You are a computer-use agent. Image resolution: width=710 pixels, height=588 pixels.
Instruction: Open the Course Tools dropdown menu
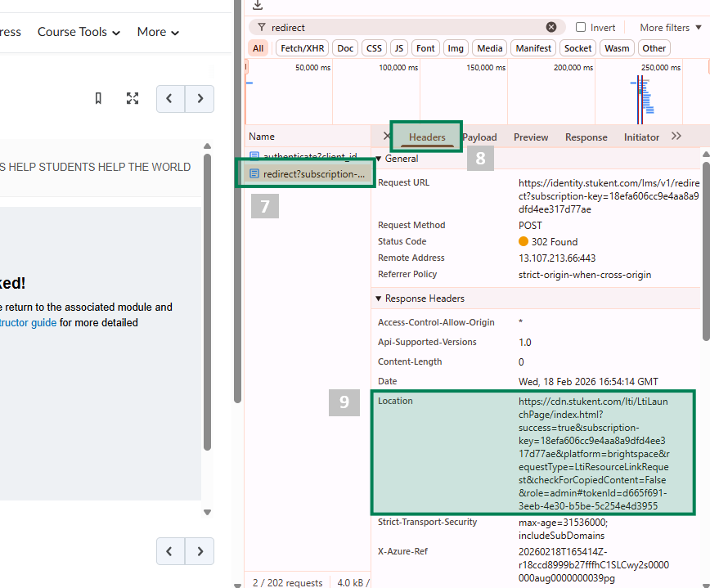tap(79, 32)
